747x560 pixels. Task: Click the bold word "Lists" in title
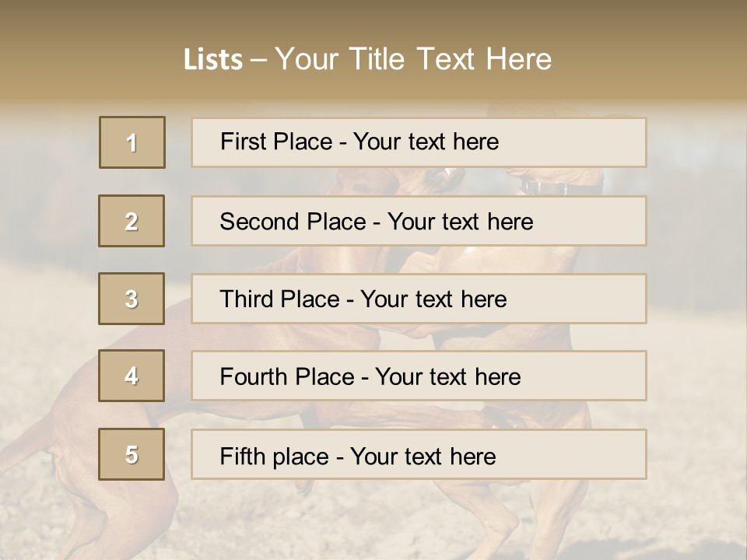pos(213,59)
